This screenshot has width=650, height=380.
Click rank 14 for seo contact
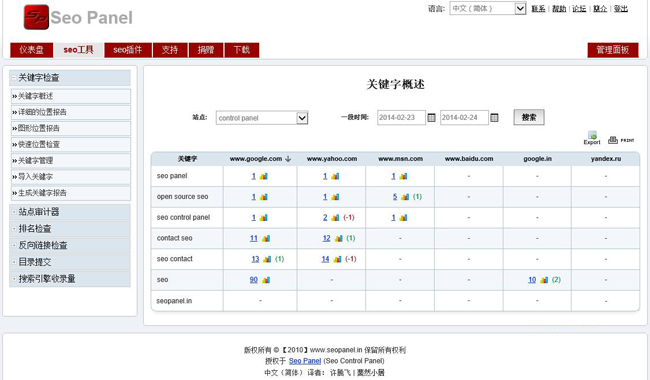tap(325, 259)
